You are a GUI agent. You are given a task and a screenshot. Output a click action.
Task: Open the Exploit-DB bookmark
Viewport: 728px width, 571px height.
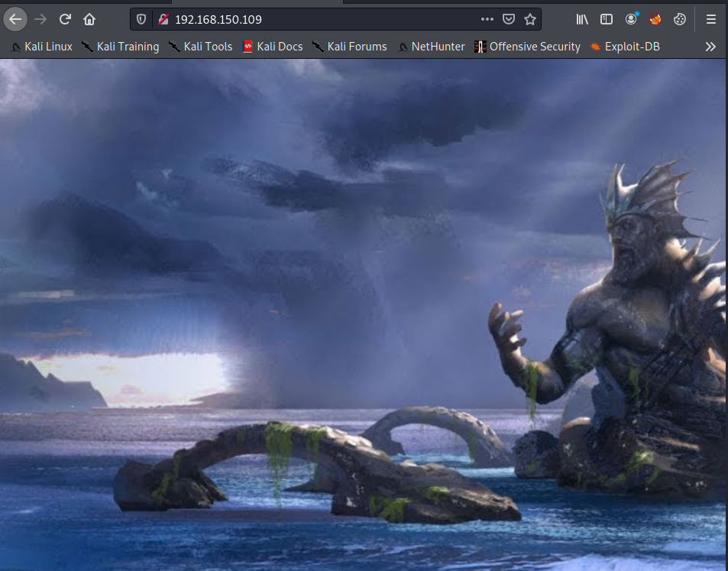(625, 47)
